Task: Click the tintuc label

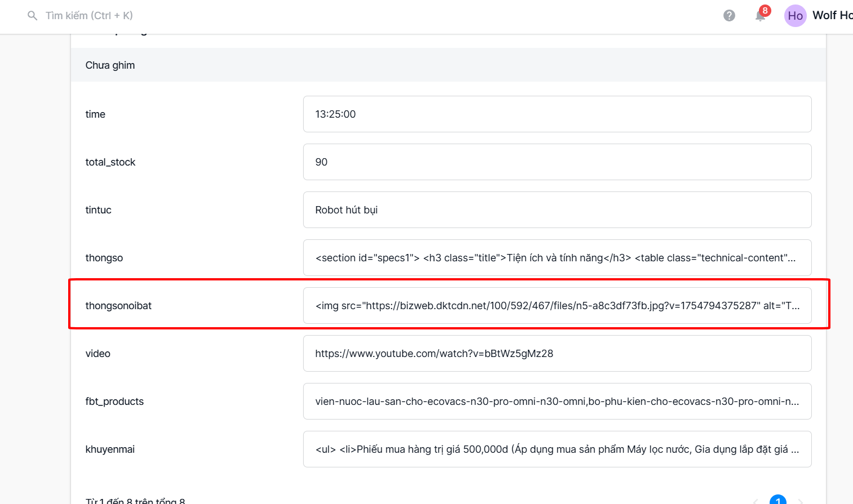Action: [99, 210]
